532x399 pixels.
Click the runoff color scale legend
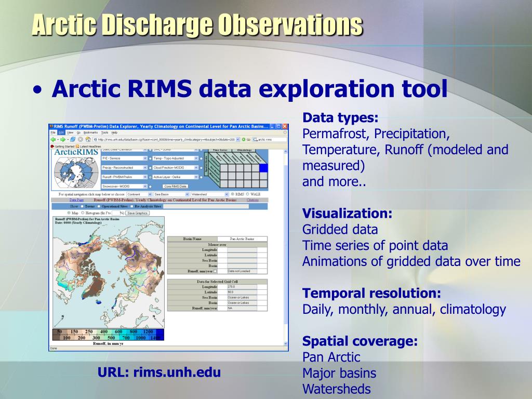pos(108,335)
